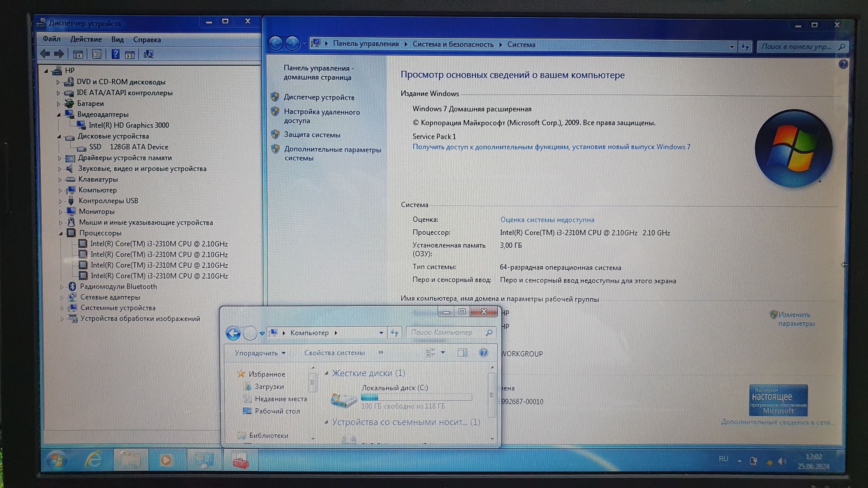The image size is (868, 488).
Task: Click the Поиск в панели управления field
Action: pyautogui.click(x=797, y=47)
